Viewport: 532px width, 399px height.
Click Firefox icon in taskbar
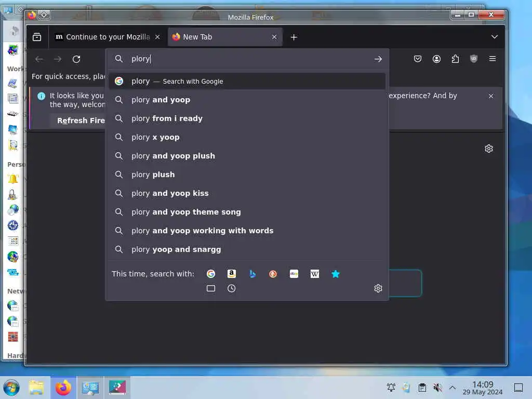point(63,388)
